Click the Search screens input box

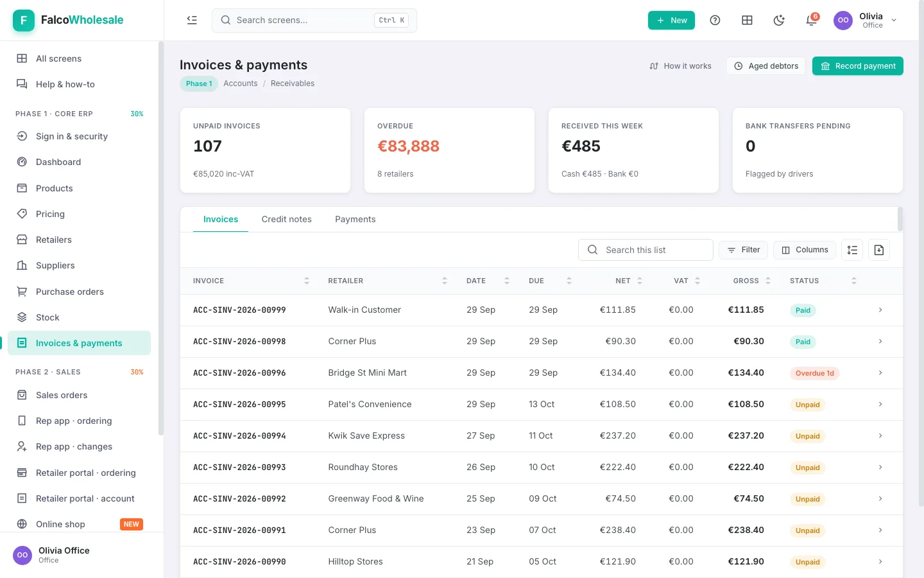click(314, 20)
